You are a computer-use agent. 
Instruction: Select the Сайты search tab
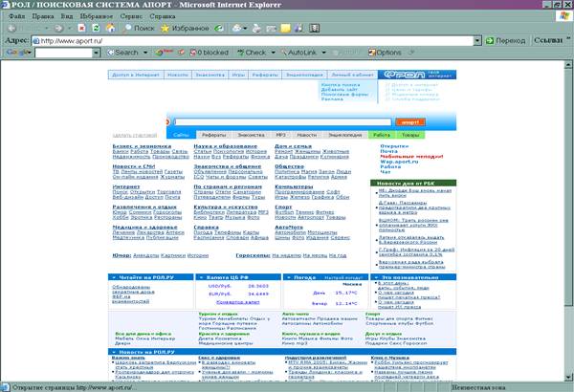(181, 135)
